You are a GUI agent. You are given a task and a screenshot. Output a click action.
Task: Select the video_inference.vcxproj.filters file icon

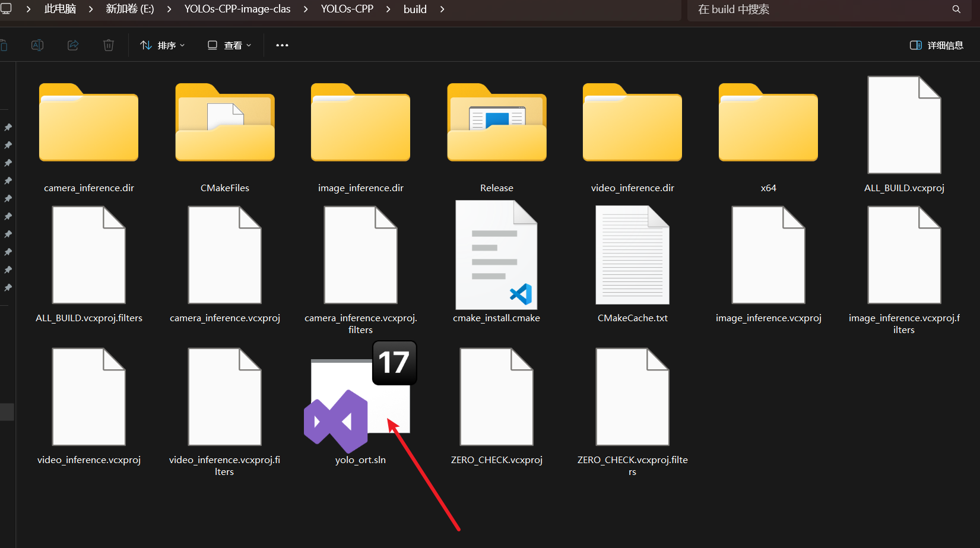(x=225, y=397)
